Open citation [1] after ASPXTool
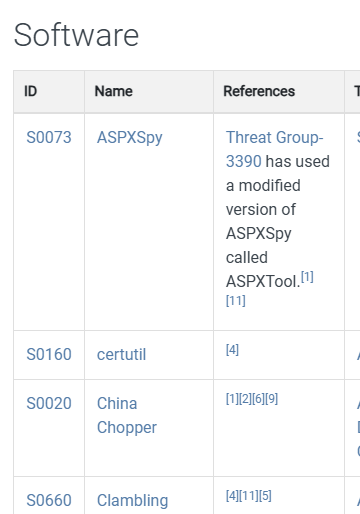Viewport: 360px width, 514px height. 307,277
